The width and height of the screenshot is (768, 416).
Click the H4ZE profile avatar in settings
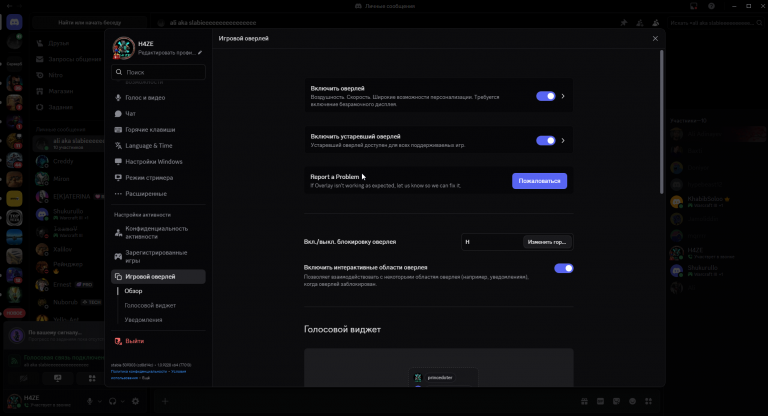123,48
